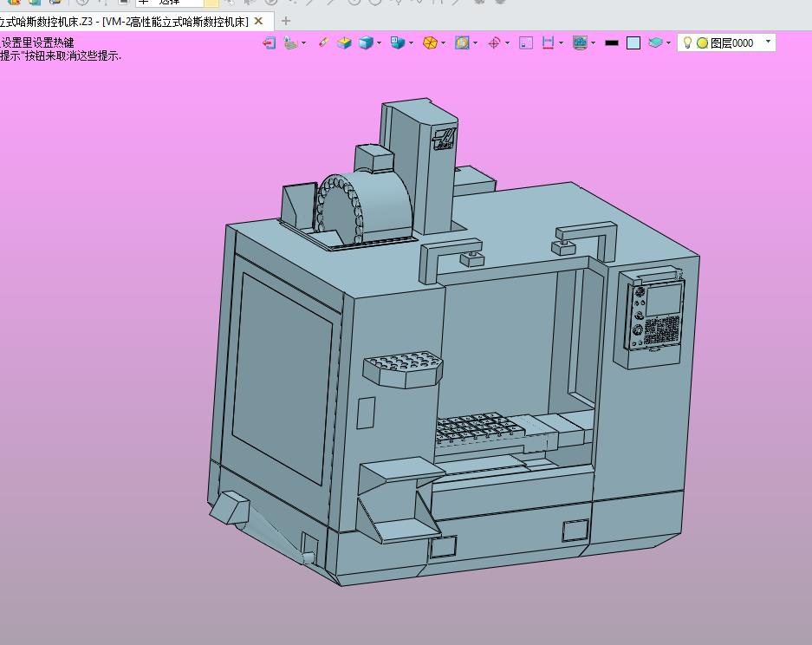
Task: Click the blue view orientation icon
Action: pyautogui.click(x=398, y=42)
